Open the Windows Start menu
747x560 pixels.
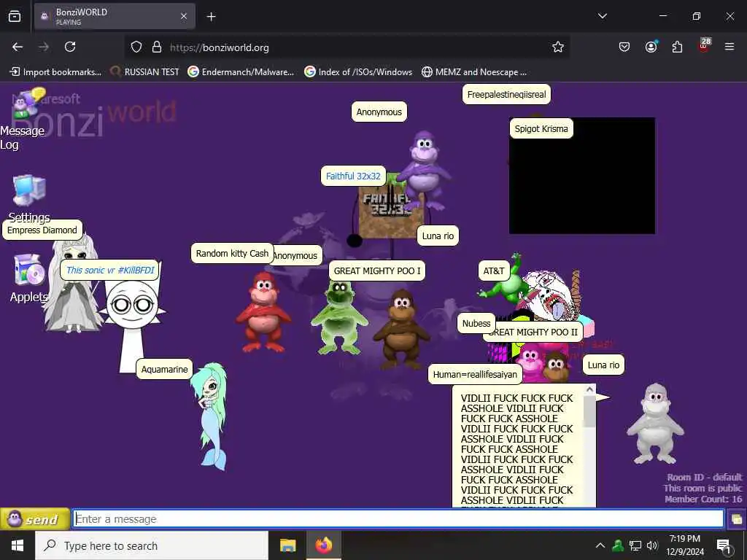(18, 545)
